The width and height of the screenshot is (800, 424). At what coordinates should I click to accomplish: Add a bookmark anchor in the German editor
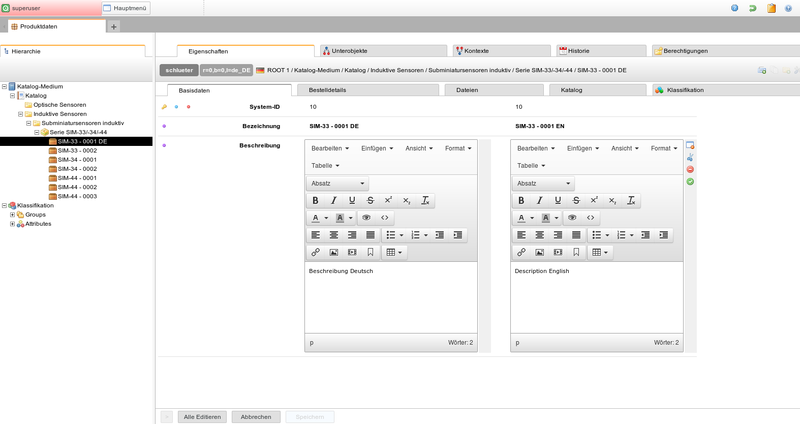370,253
